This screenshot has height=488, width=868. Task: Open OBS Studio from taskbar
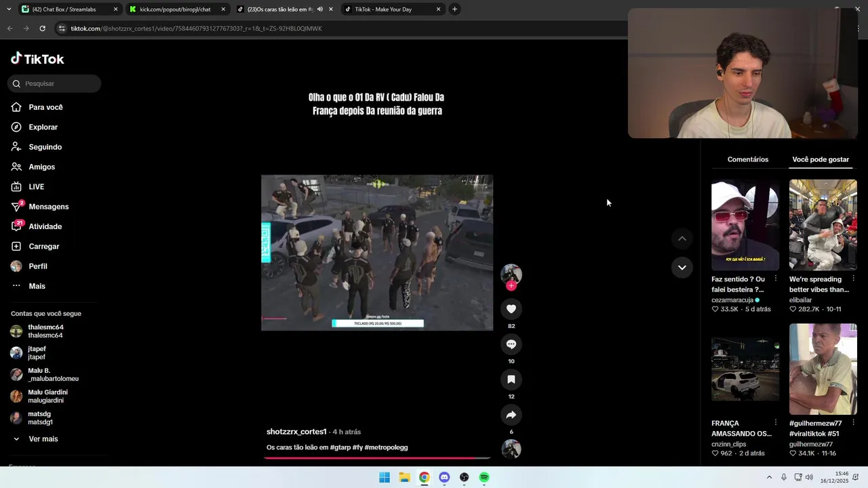(x=464, y=477)
